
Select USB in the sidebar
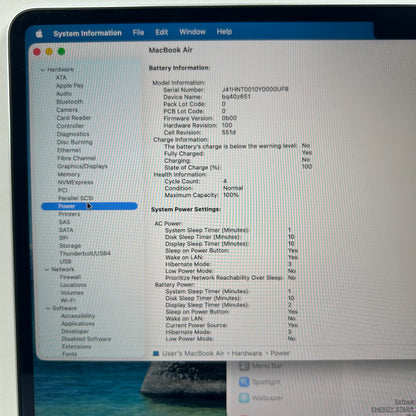pyautogui.click(x=65, y=261)
